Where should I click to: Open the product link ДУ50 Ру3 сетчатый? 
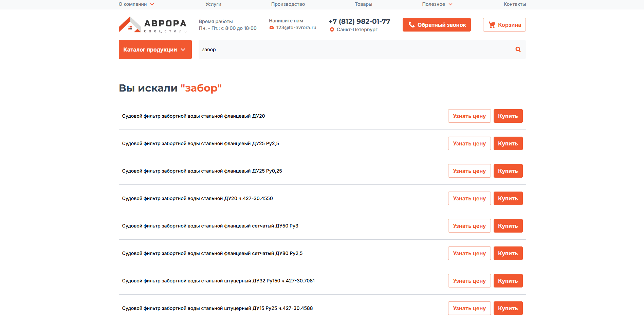click(x=210, y=226)
